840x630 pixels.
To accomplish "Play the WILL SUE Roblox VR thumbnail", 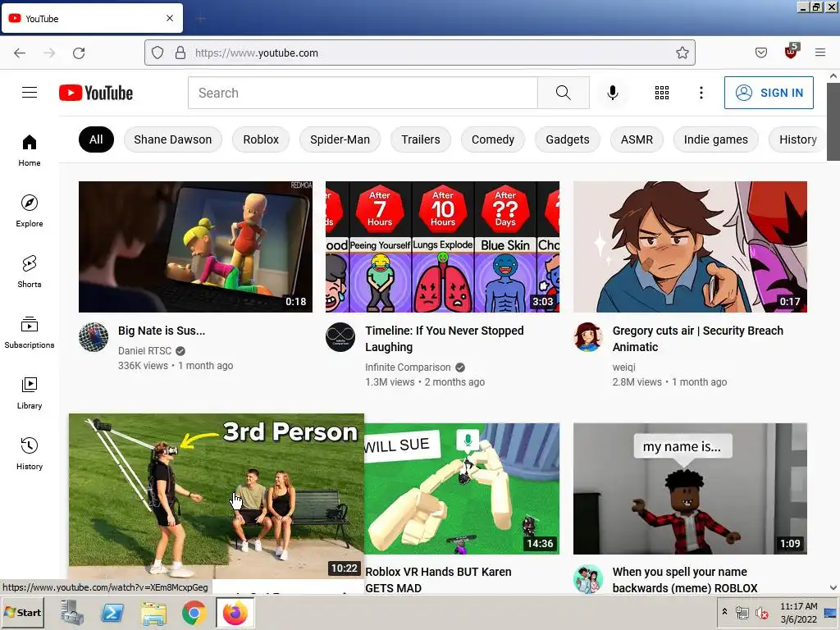I will coord(462,489).
